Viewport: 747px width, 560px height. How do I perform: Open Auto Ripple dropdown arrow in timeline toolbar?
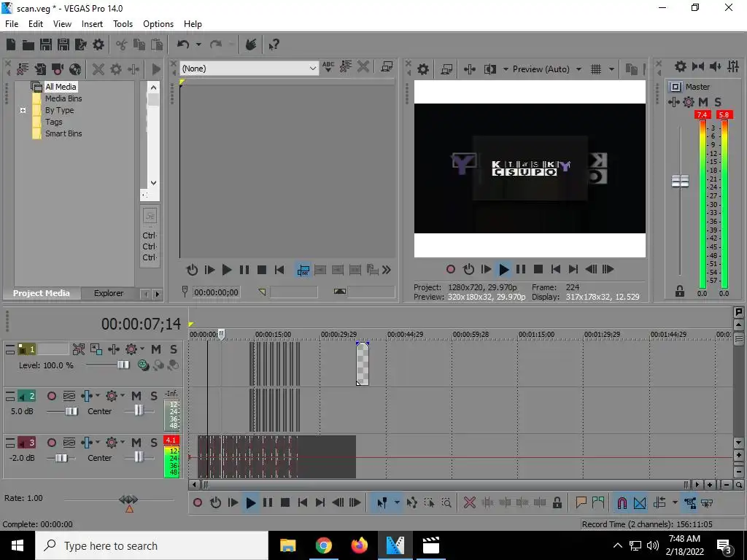pyautogui.click(x=675, y=502)
